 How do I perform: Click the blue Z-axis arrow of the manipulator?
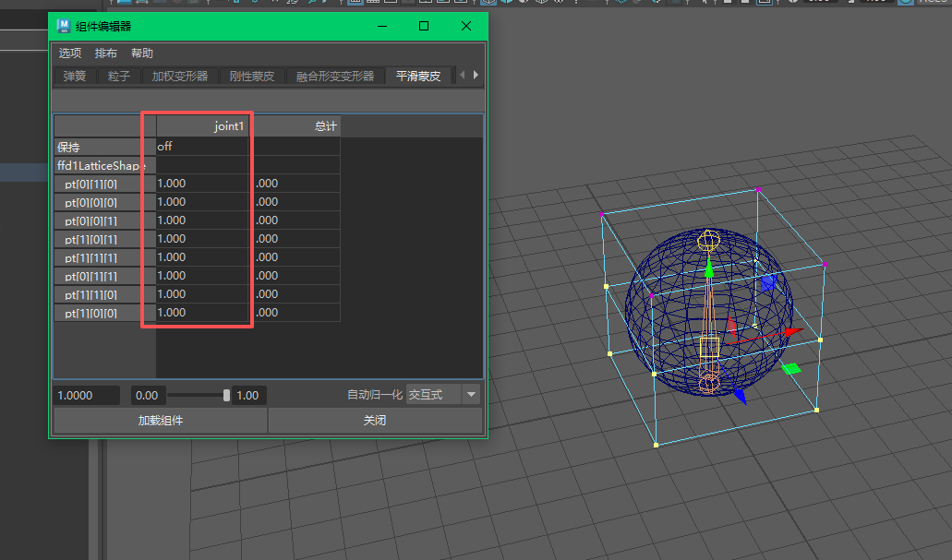741,397
